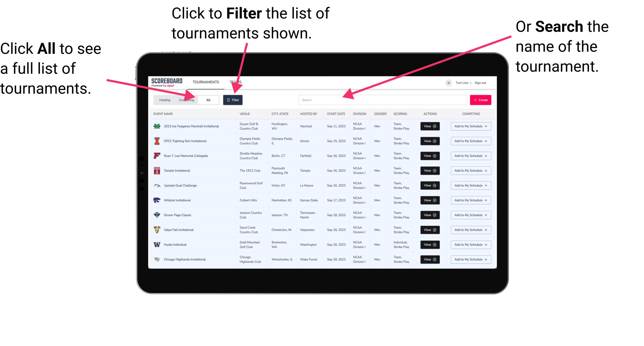The image size is (644, 346).
Task: Click the Temple Owls logo icon
Action: tap(156, 171)
